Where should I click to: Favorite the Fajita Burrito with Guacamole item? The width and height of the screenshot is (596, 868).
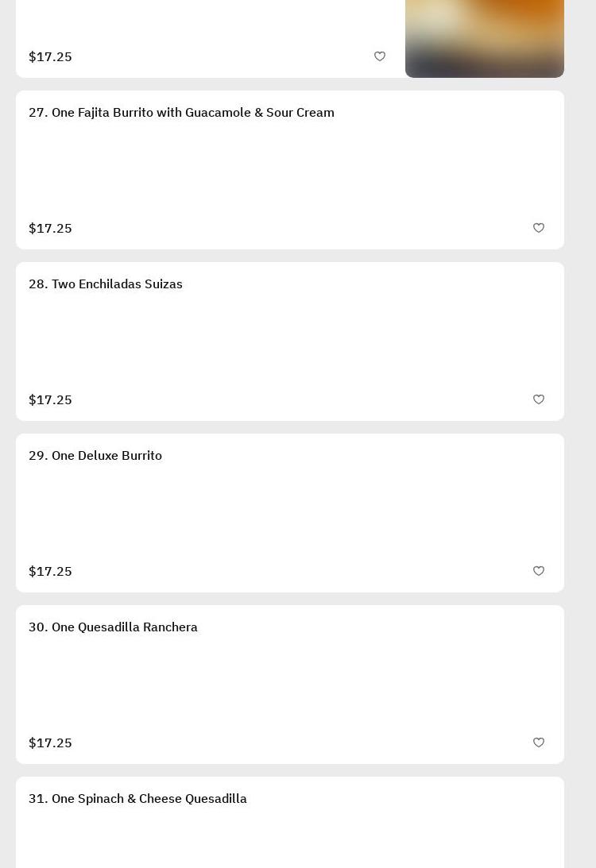click(539, 228)
